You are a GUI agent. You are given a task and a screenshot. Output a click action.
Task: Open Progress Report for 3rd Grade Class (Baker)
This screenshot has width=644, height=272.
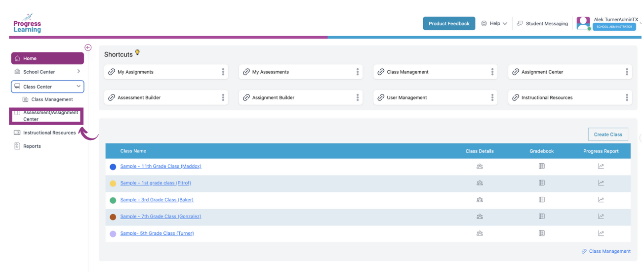coord(601,200)
